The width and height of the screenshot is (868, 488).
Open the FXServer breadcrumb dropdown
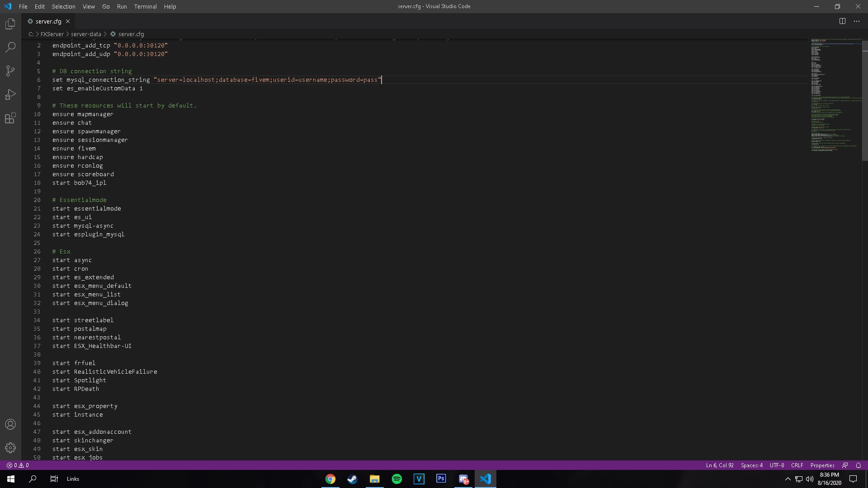pos(52,34)
